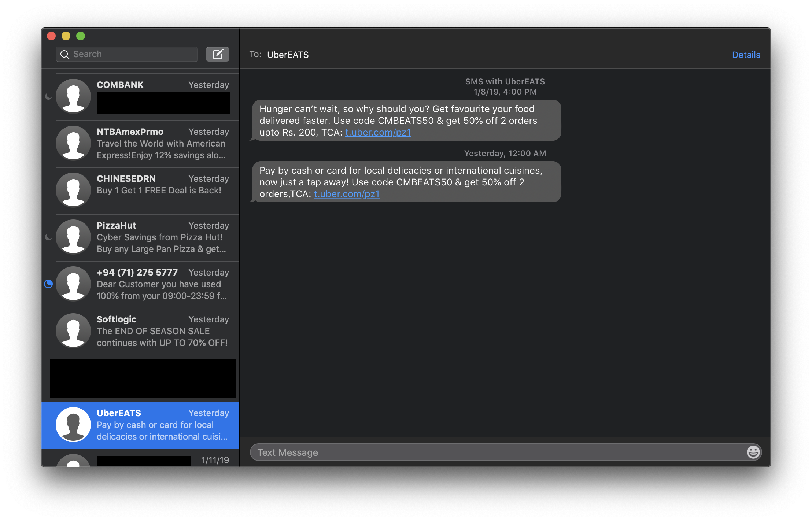812x521 pixels.
Task: Open the +94 (71) 275 5777 conversation
Action: [161, 284]
